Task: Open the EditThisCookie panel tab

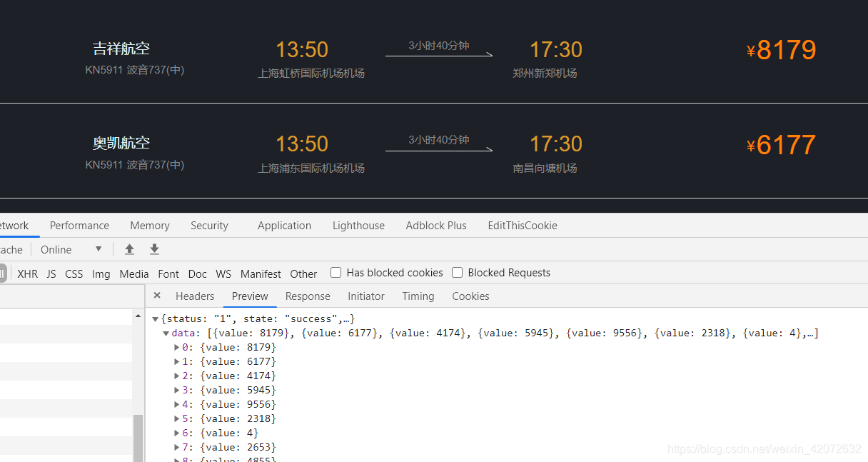Action: tap(523, 226)
